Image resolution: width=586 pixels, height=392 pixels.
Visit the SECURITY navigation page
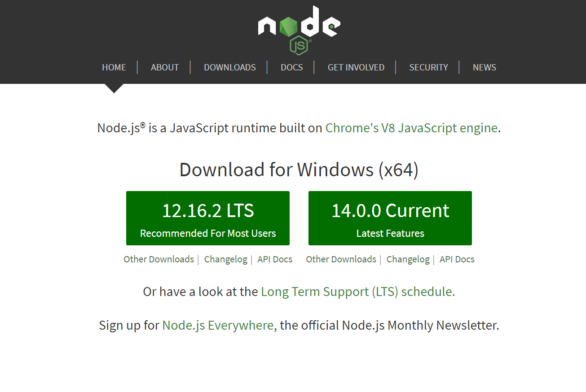click(429, 67)
